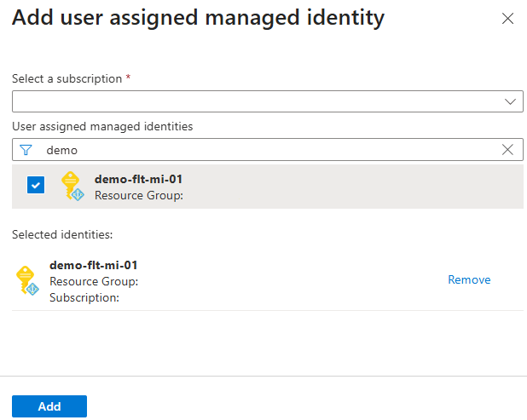Click Resource Group text in the results row

(x=138, y=195)
